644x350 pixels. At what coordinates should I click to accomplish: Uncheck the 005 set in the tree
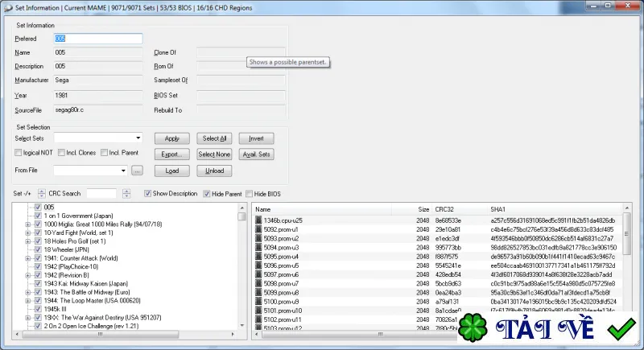pos(38,208)
